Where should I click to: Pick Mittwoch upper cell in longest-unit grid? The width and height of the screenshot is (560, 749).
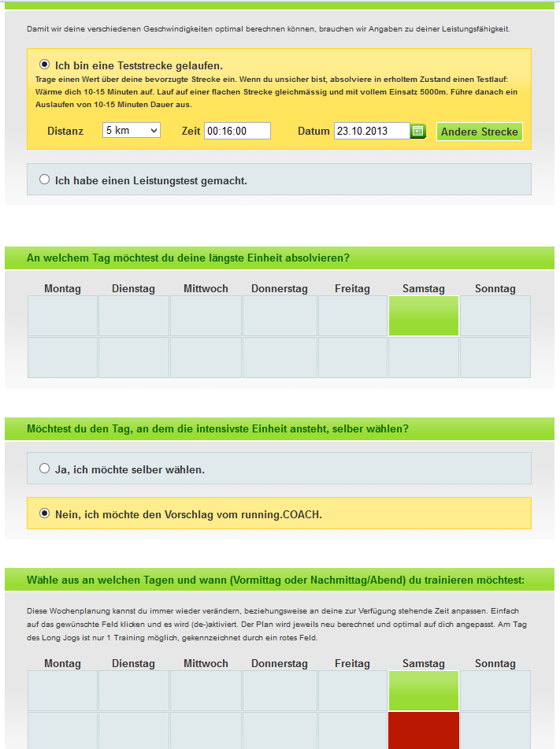pyautogui.click(x=206, y=316)
